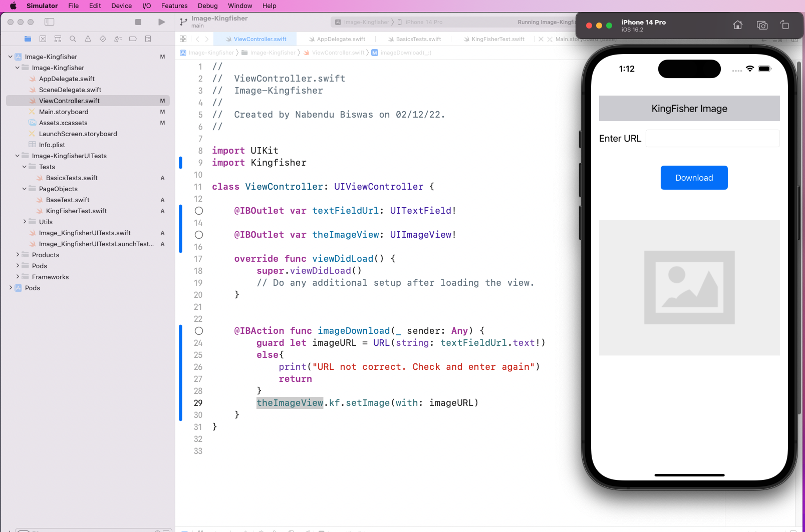Click the textFieldUrl outlet connection circle
This screenshot has width=805, height=532.
click(x=199, y=211)
